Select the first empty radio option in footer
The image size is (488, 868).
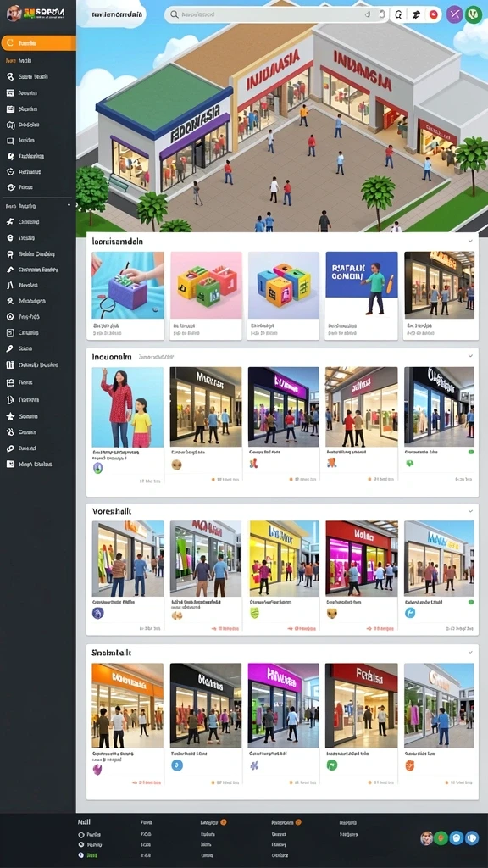click(x=81, y=834)
